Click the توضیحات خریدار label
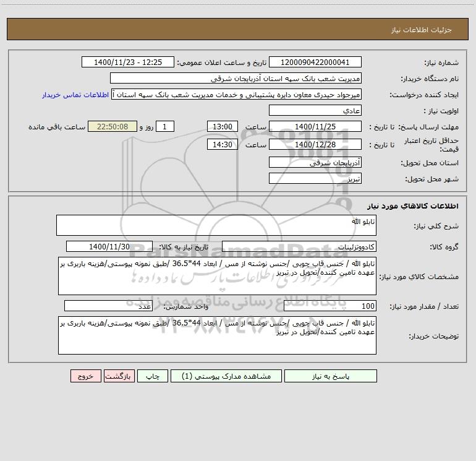476x461 pixels. coord(434,336)
